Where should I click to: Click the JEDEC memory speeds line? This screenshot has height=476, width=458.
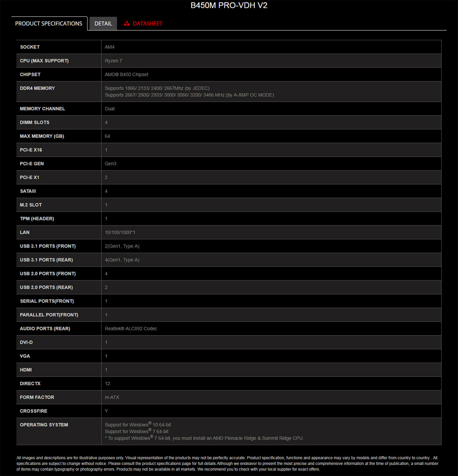pyautogui.click(x=157, y=88)
